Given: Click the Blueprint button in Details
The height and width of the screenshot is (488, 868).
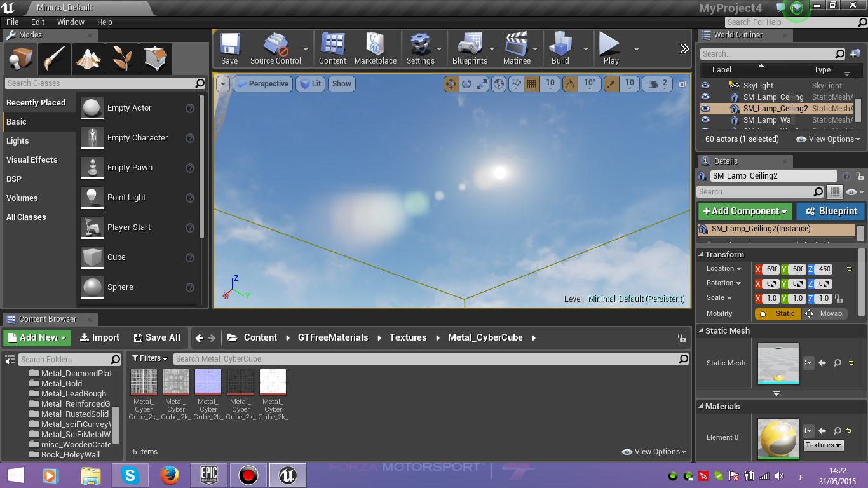Looking at the screenshot, I should coord(831,211).
